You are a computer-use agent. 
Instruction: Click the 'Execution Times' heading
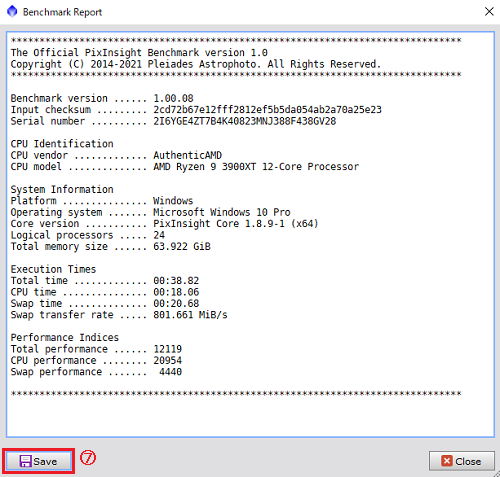point(53,269)
